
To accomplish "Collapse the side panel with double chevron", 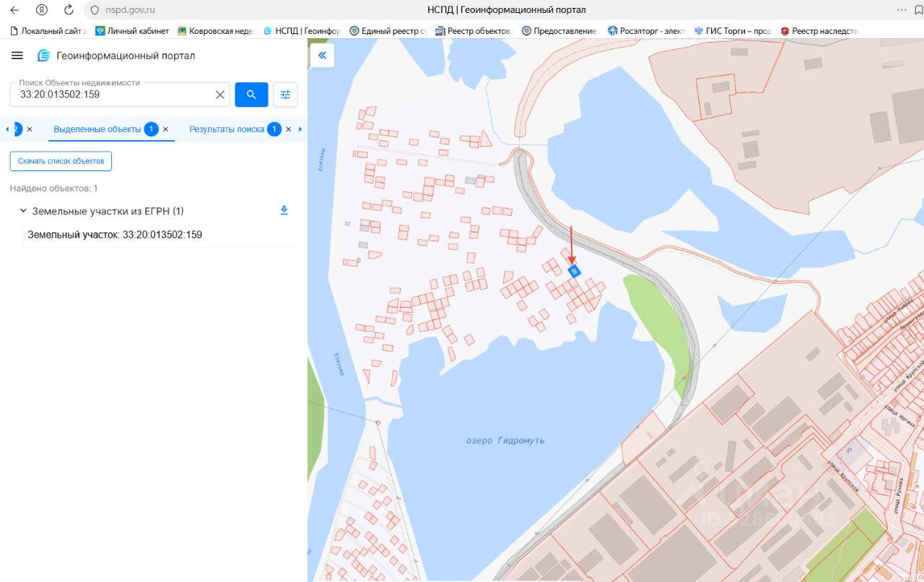I will (x=322, y=55).
